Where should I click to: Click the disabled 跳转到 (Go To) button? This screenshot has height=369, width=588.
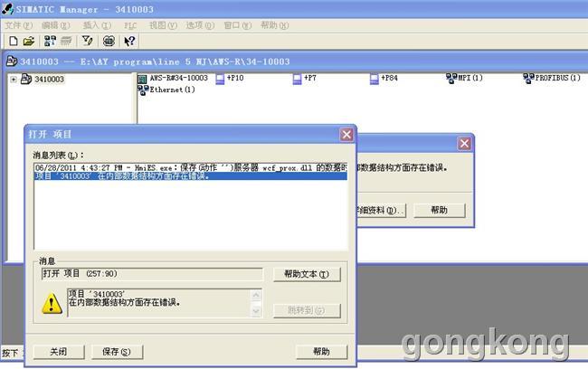(x=307, y=310)
